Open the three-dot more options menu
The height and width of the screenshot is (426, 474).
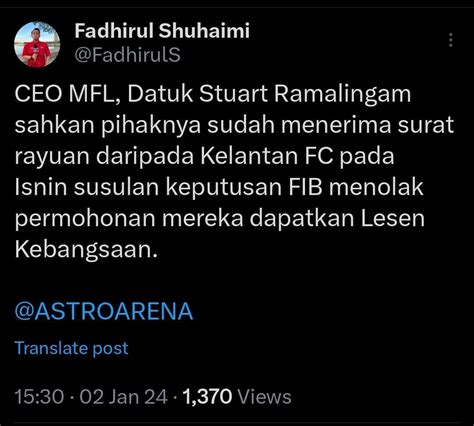(x=450, y=40)
